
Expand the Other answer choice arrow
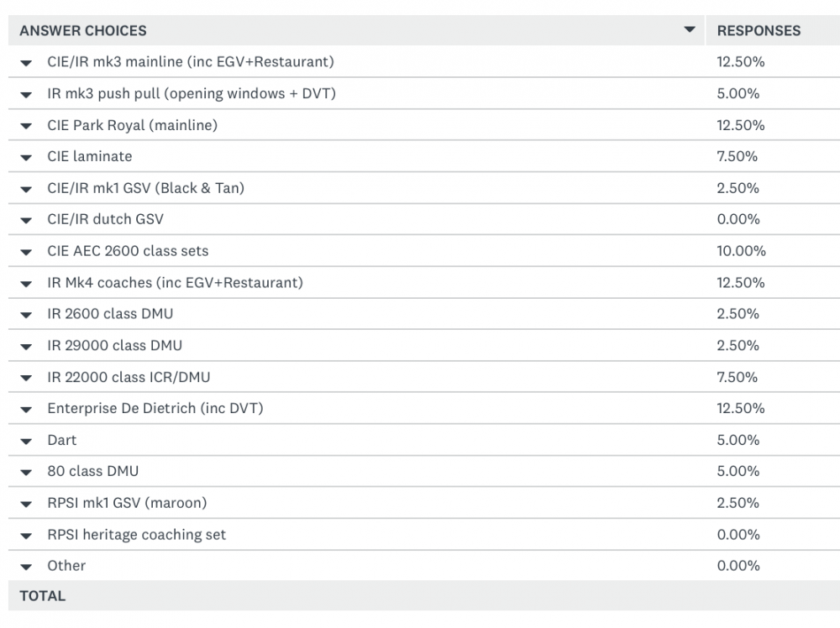coord(27,567)
